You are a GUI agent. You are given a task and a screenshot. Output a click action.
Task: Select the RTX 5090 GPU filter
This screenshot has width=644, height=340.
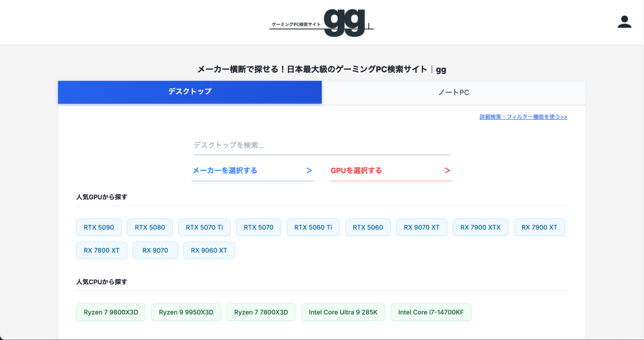click(99, 227)
